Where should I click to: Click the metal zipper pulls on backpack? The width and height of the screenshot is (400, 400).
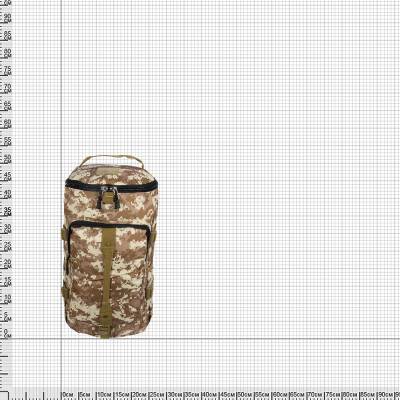pyautogui.click(x=108, y=197)
